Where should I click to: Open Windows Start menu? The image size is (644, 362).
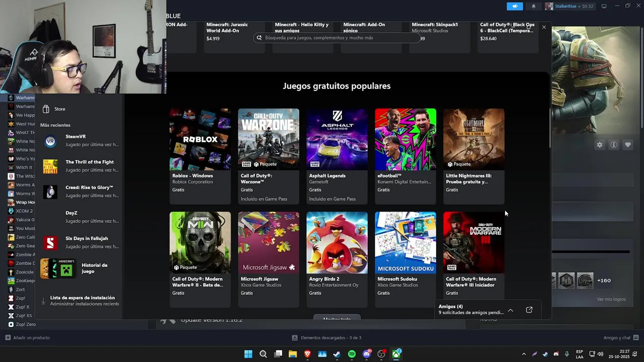click(248, 354)
